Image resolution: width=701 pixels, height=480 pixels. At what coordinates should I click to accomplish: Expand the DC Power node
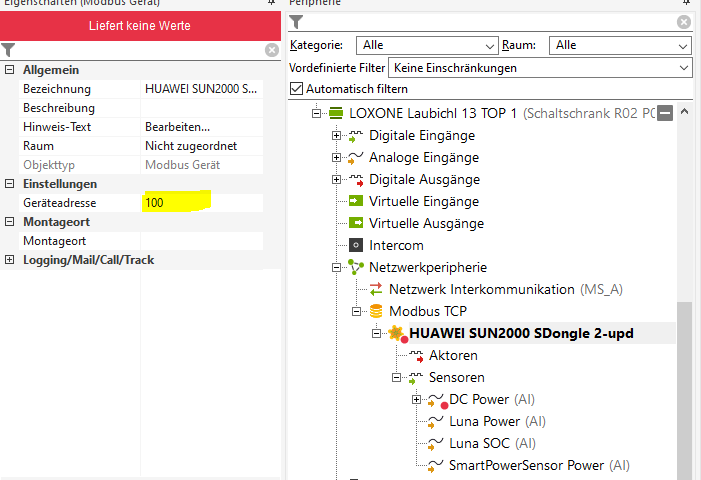[x=416, y=400]
